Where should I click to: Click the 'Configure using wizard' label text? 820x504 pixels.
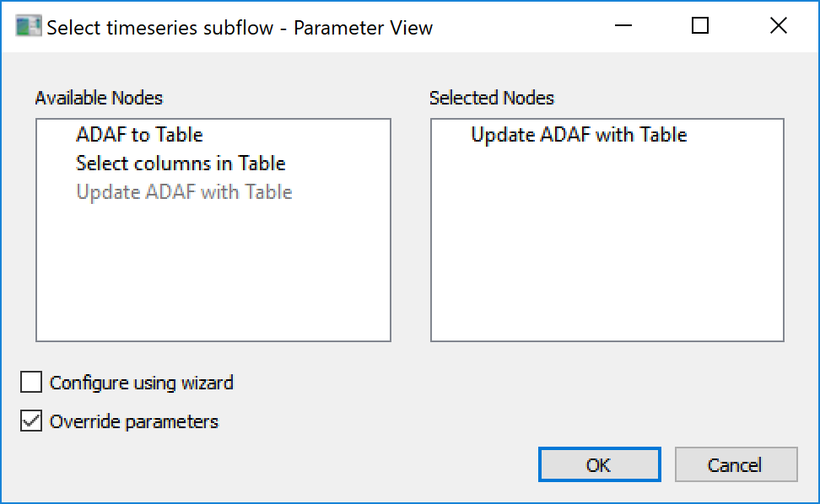click(x=141, y=383)
